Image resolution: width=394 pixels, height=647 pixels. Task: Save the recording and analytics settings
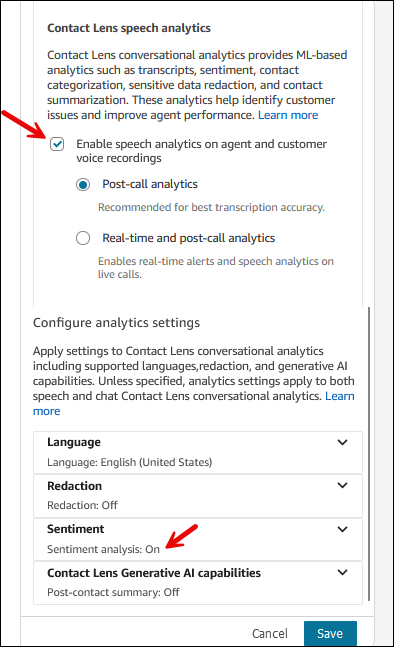point(330,633)
